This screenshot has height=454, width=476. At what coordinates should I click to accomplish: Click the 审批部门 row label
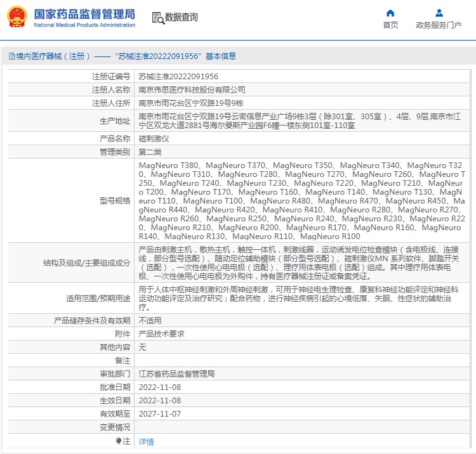(x=115, y=374)
